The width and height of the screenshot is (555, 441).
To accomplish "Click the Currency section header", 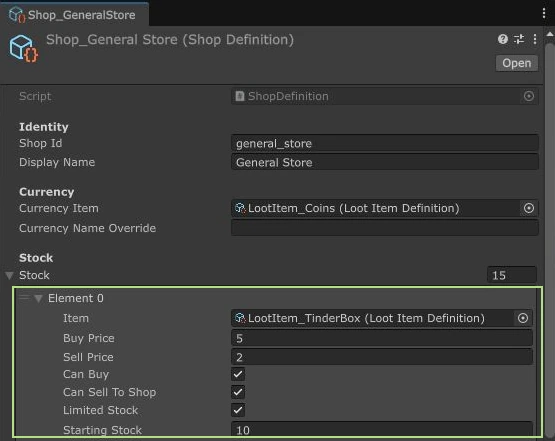I will tap(47, 192).
